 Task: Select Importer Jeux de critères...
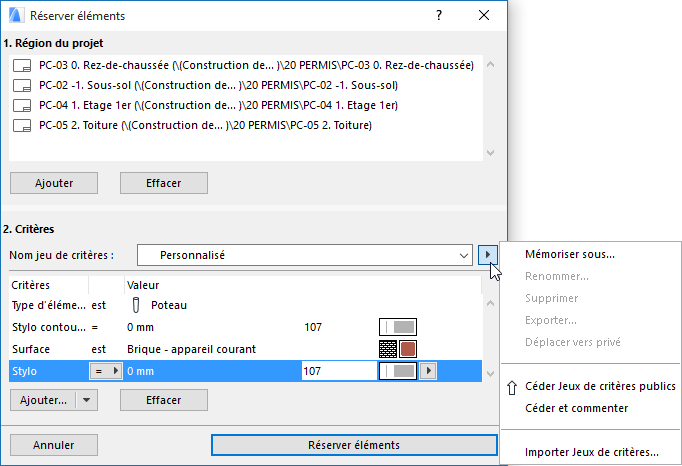click(592, 452)
